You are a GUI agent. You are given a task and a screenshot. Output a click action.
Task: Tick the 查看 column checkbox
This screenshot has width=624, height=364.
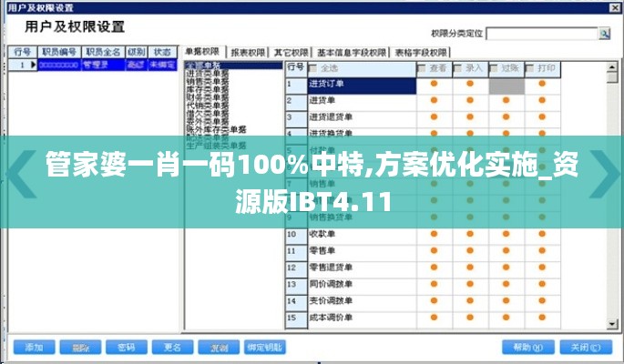coord(422,68)
